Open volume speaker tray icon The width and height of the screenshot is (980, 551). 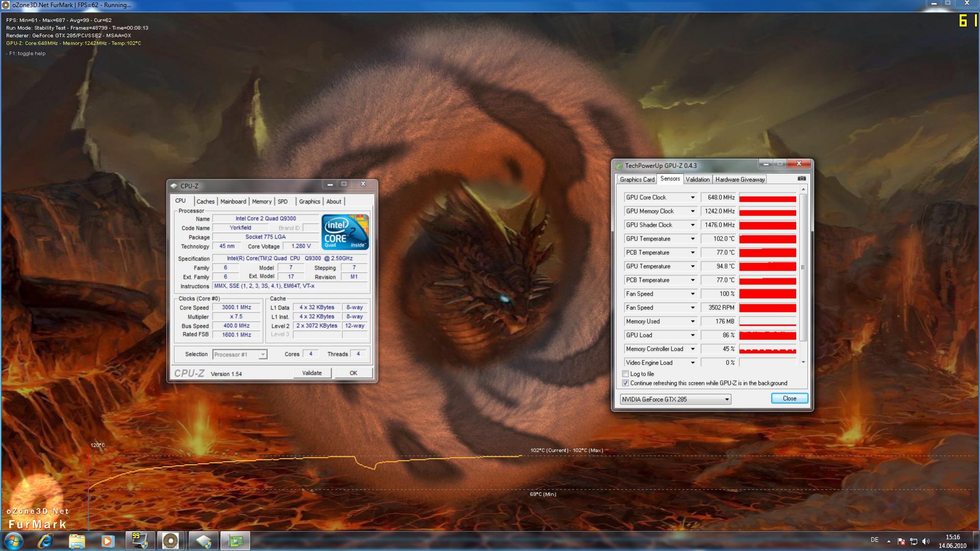[x=926, y=541]
